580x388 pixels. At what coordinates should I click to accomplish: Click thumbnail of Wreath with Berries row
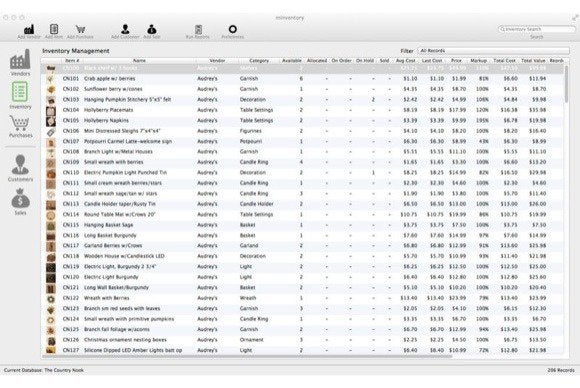click(x=51, y=298)
